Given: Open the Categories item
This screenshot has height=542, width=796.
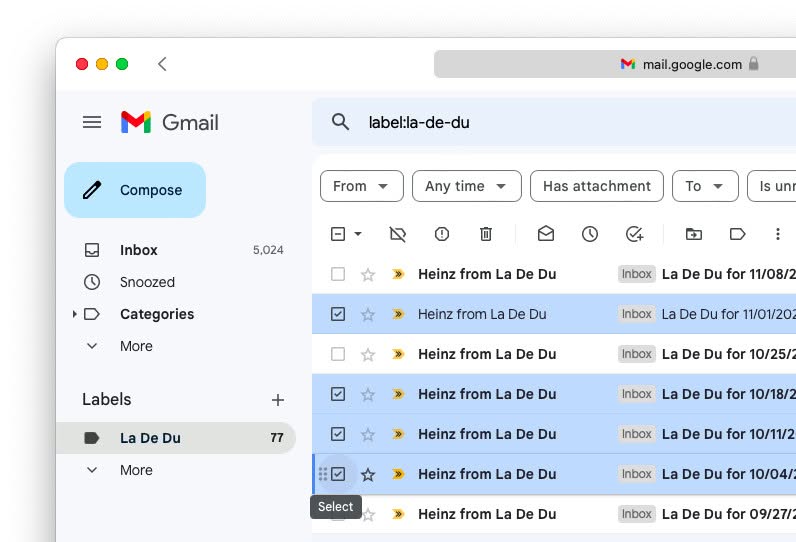Looking at the screenshot, I should click(x=175, y=314).
